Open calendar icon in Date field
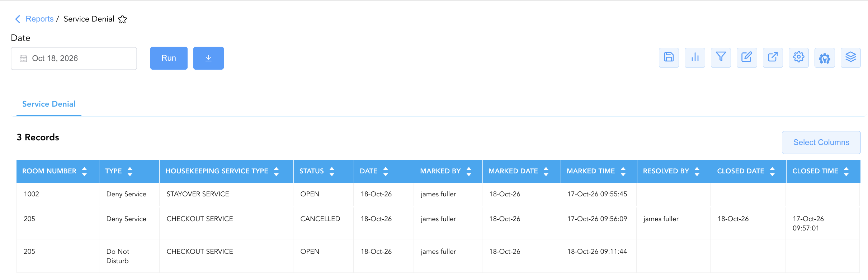Screen dimensions: 868x280 23,59
